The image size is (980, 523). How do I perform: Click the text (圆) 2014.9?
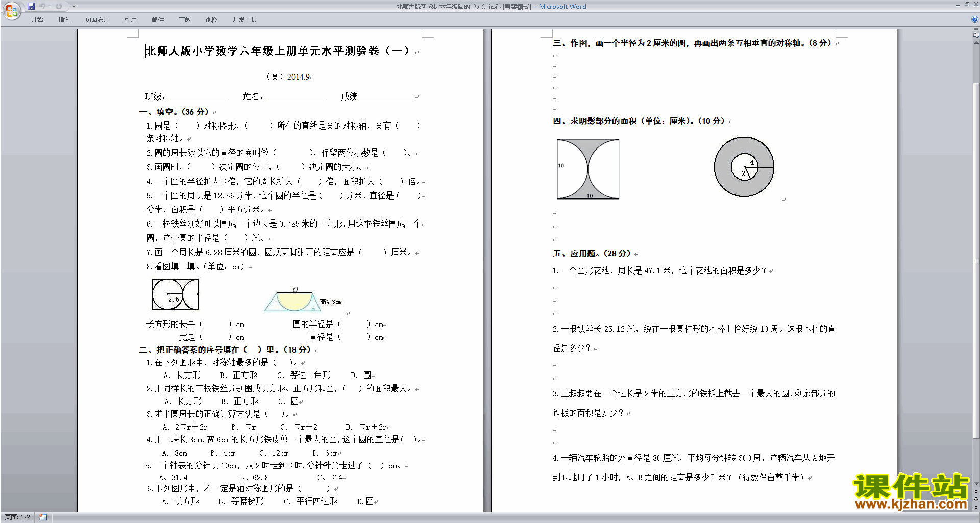288,77
